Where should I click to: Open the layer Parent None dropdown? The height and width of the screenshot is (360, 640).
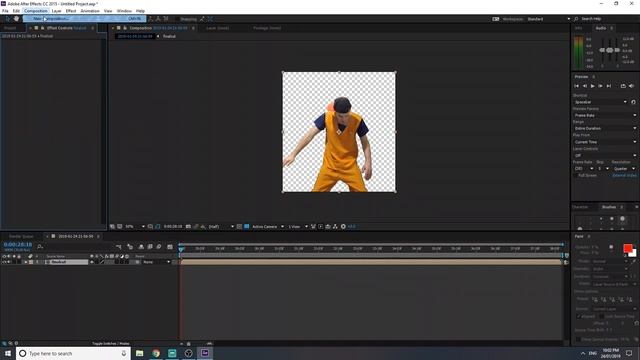(x=156, y=262)
